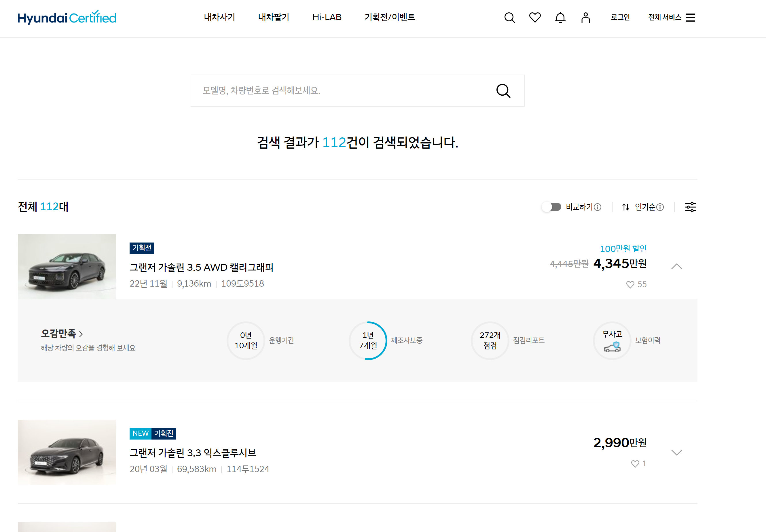The image size is (766, 532).
Task: Click the sort arrows icon beside 인기순
Action: (x=625, y=207)
